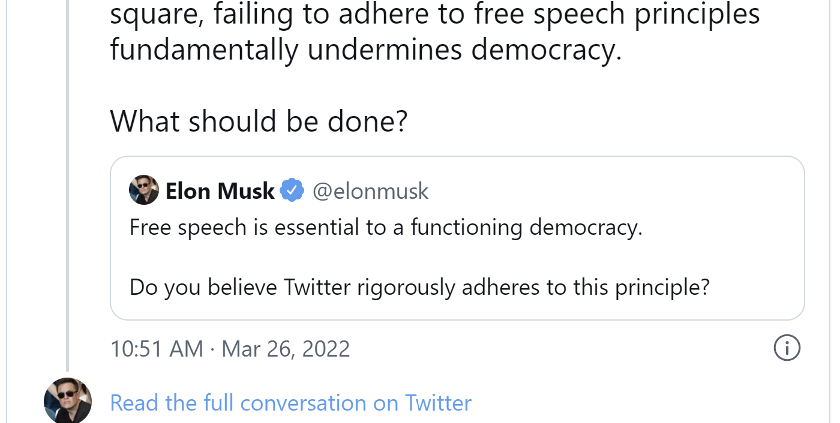Read the full conversation on Twitter

290,403
